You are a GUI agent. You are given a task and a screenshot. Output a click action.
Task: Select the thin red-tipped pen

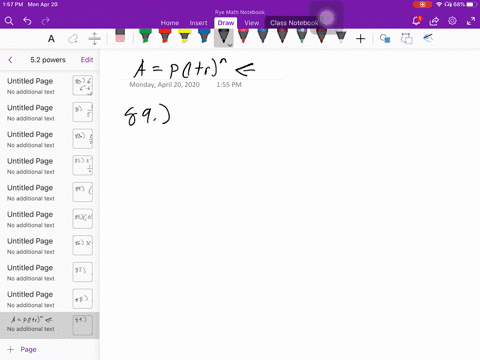(243, 36)
